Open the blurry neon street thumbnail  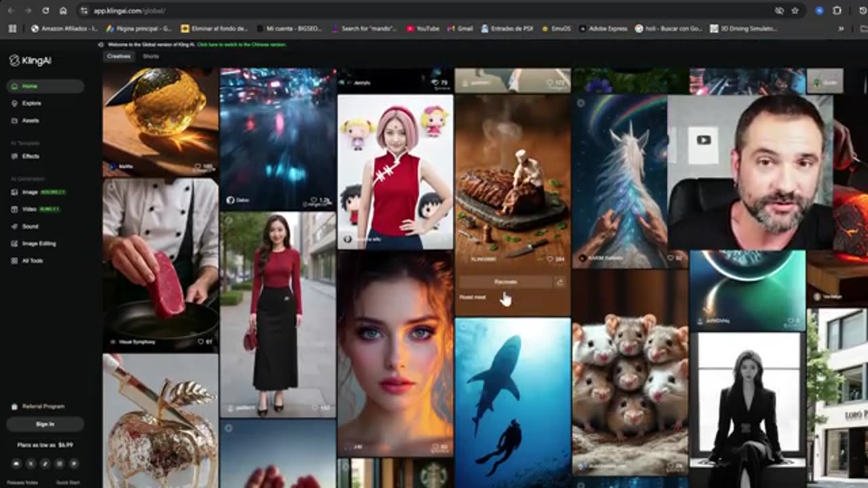pos(277,139)
